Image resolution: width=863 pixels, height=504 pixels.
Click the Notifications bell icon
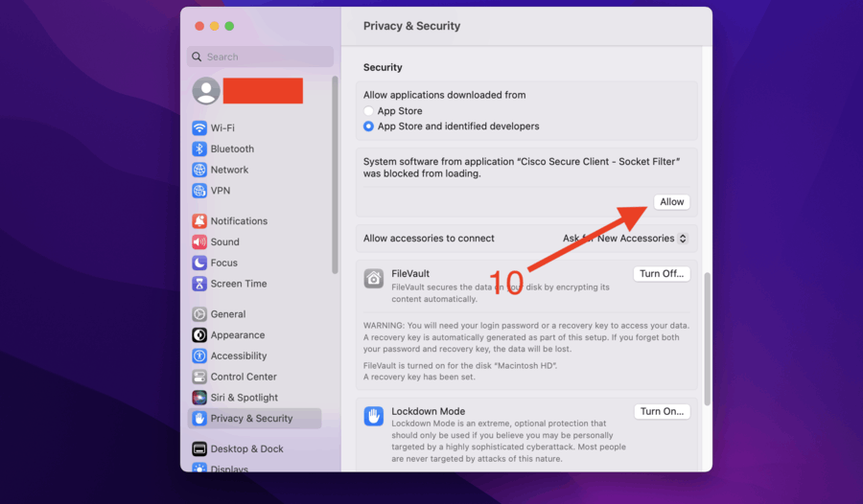[199, 220]
